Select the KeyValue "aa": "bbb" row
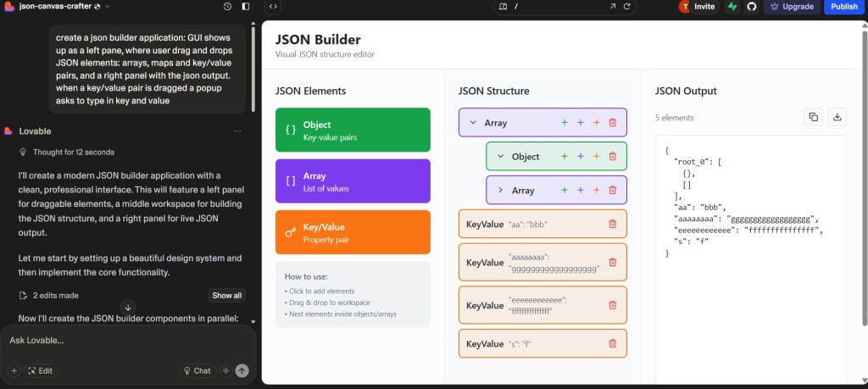 (x=542, y=224)
